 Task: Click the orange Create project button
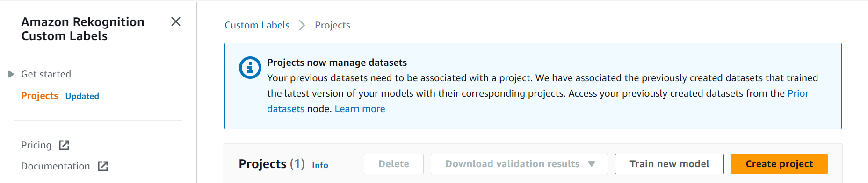tap(779, 164)
